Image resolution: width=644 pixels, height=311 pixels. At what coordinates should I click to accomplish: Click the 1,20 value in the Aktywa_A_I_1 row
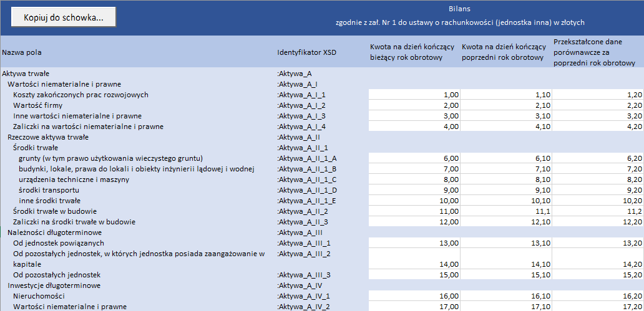(x=598, y=95)
